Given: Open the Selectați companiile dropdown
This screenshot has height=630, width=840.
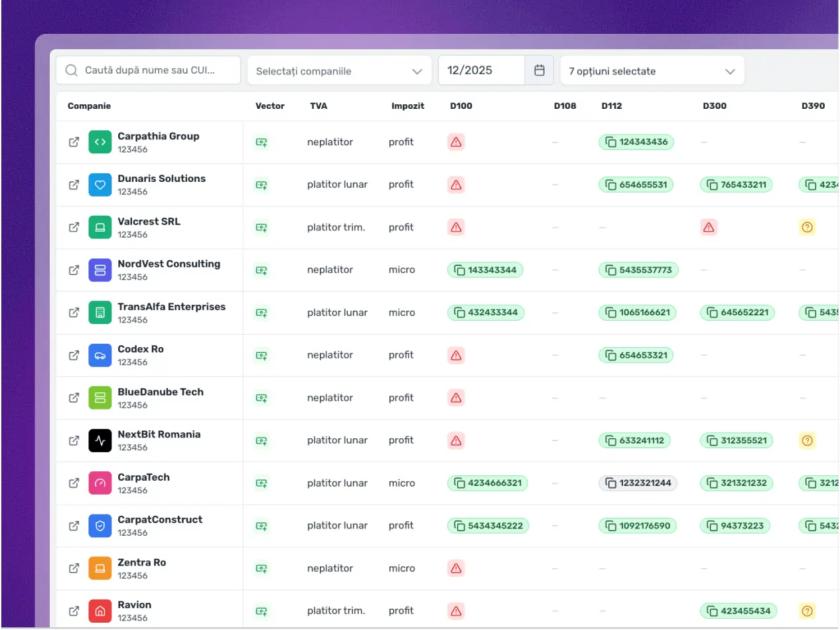Looking at the screenshot, I should click(x=339, y=71).
